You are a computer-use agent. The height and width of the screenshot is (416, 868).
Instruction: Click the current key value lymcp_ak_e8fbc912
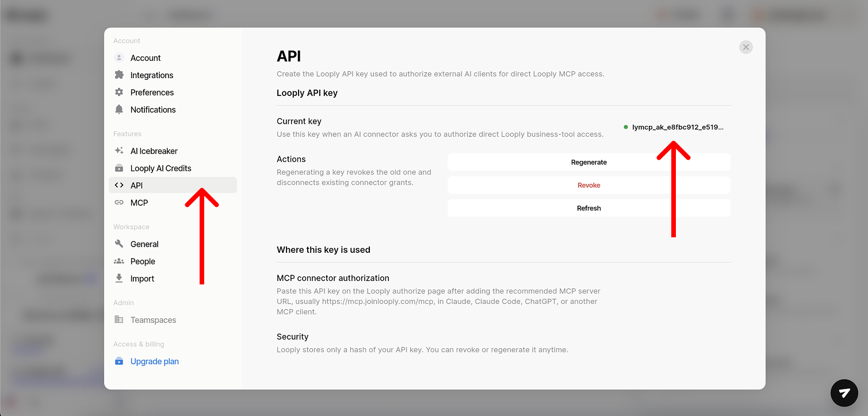[678, 127]
